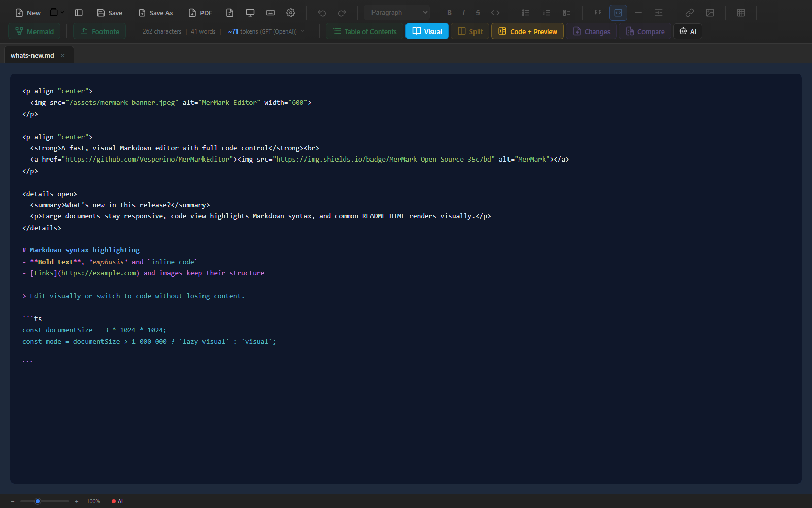Open settings gear icon
This screenshot has width=812, height=508.
coord(291,13)
